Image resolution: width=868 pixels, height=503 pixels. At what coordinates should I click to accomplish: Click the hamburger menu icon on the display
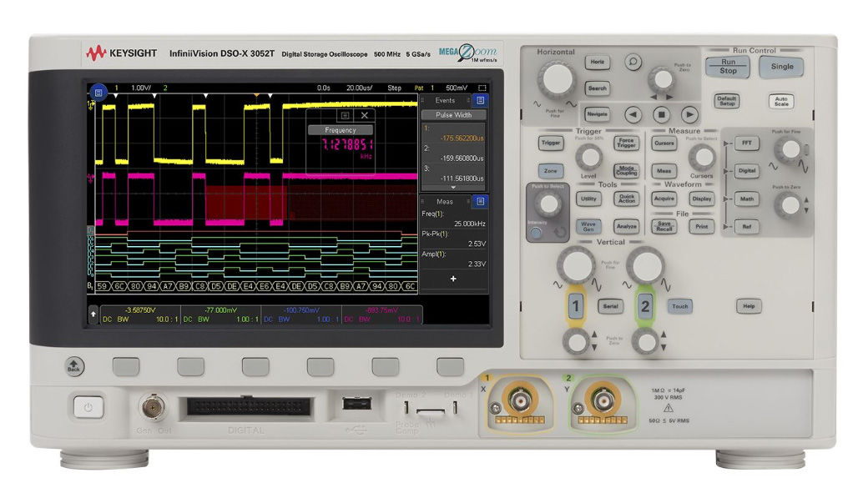pyautogui.click(x=98, y=92)
